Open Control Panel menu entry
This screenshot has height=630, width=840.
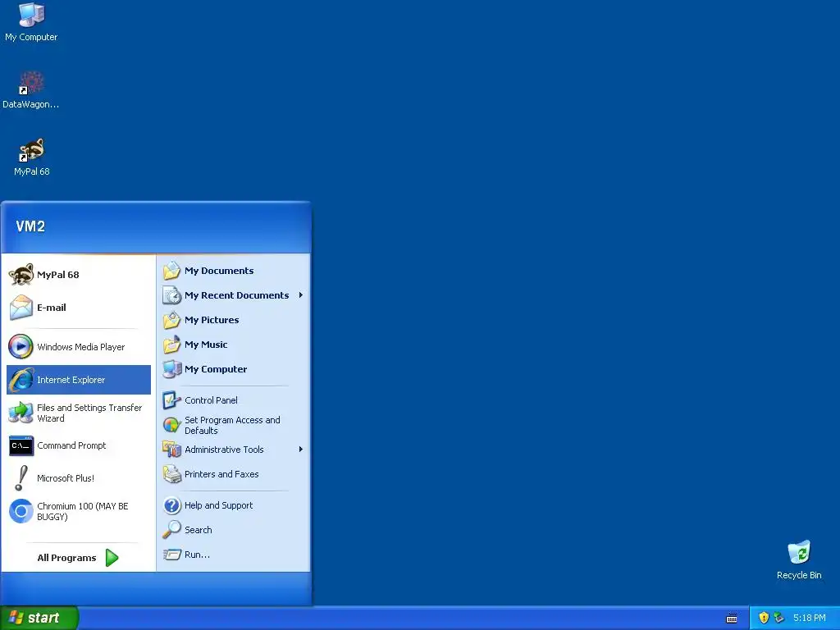click(x=211, y=400)
